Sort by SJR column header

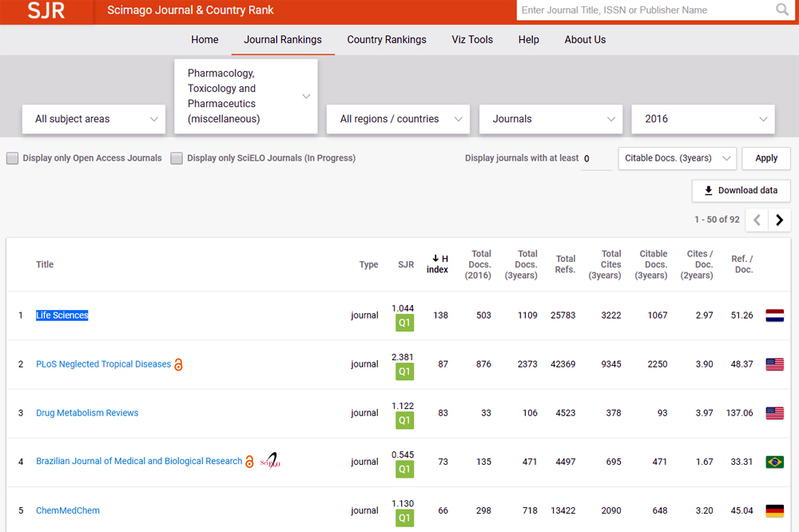406,264
